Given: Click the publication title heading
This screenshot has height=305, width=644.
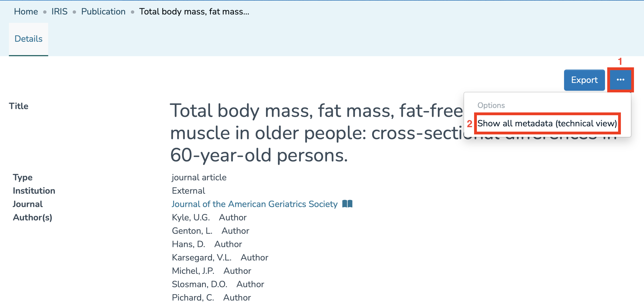Looking at the screenshot, I should point(279,133).
